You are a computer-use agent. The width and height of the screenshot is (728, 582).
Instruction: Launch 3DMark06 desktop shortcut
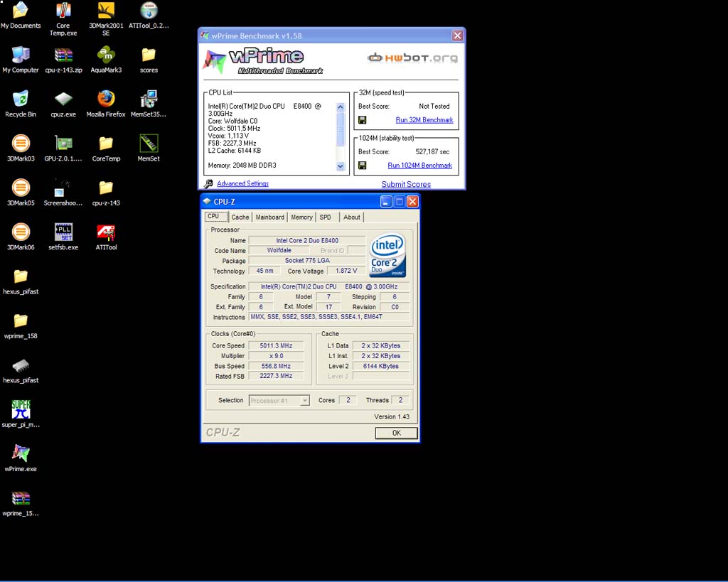21,237
